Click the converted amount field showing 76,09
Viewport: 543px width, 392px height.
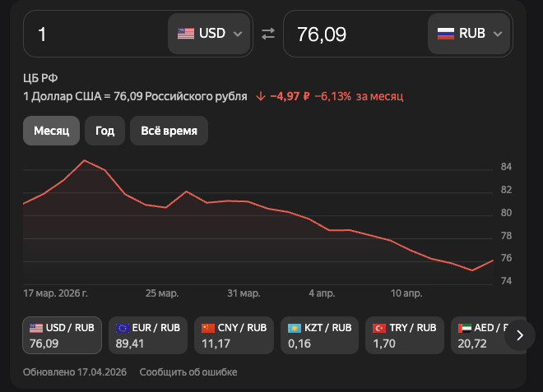click(354, 34)
